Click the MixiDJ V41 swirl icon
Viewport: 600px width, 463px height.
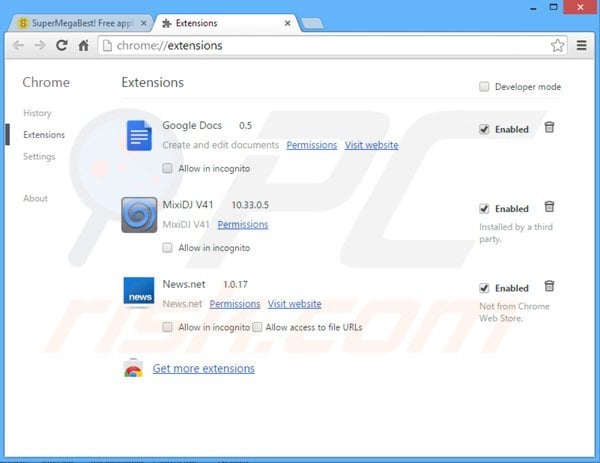(x=139, y=215)
